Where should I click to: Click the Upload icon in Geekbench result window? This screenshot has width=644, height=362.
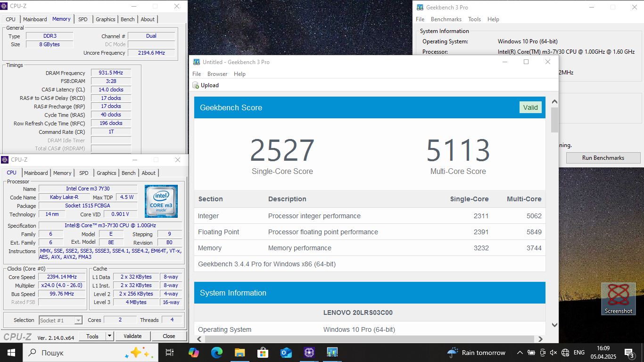196,85
